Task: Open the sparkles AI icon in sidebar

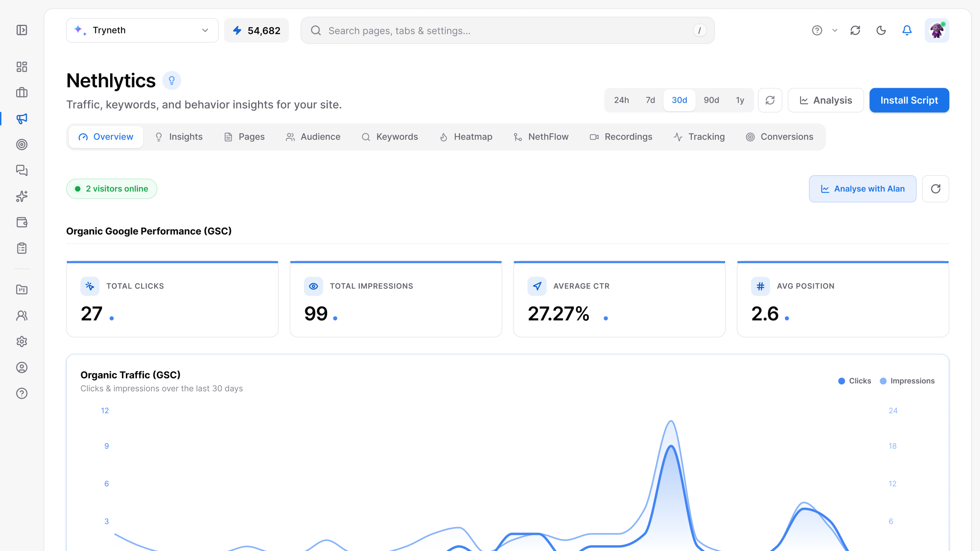Action: (x=22, y=196)
